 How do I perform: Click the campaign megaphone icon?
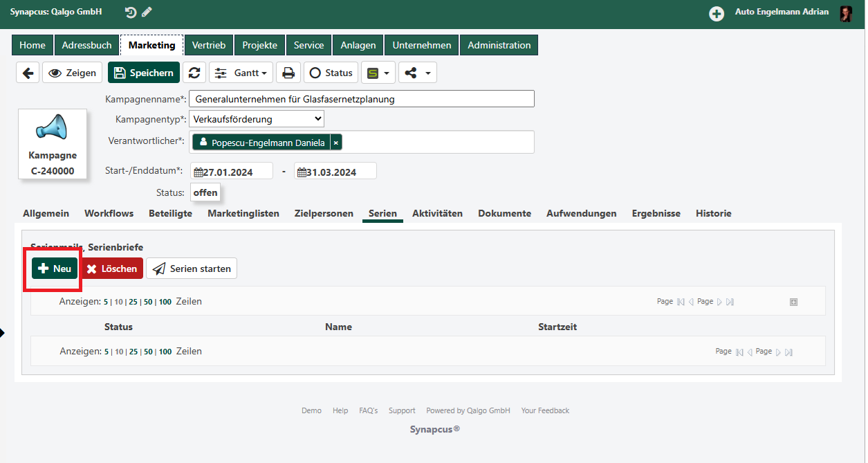pyautogui.click(x=53, y=127)
